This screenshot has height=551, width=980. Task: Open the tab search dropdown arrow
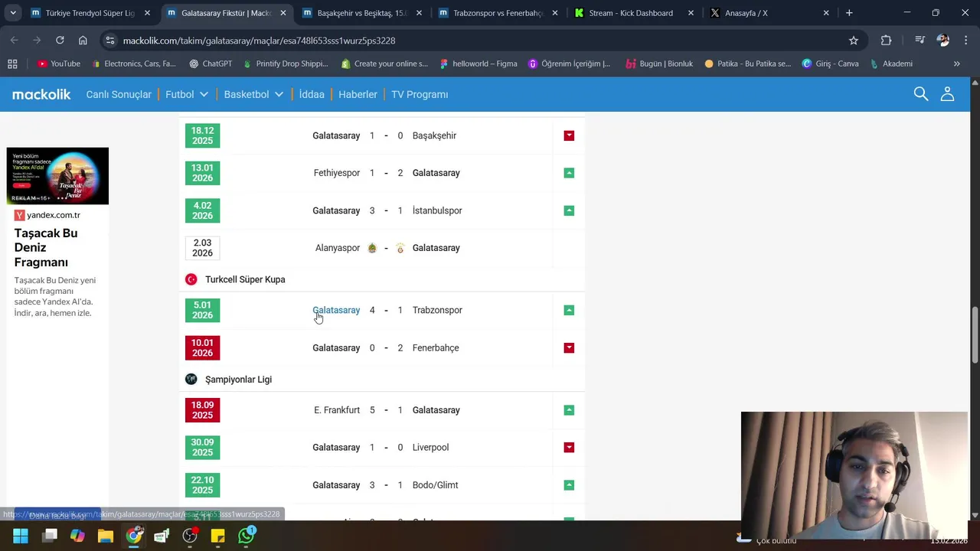[x=13, y=13]
